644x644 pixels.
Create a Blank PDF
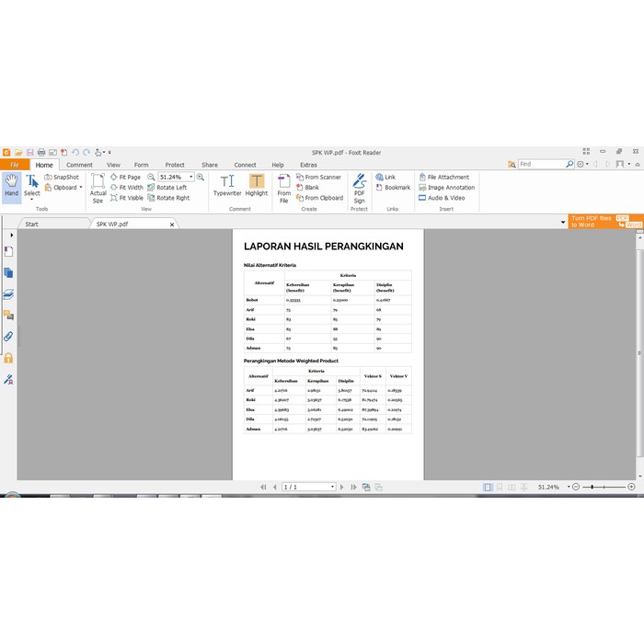point(307,188)
